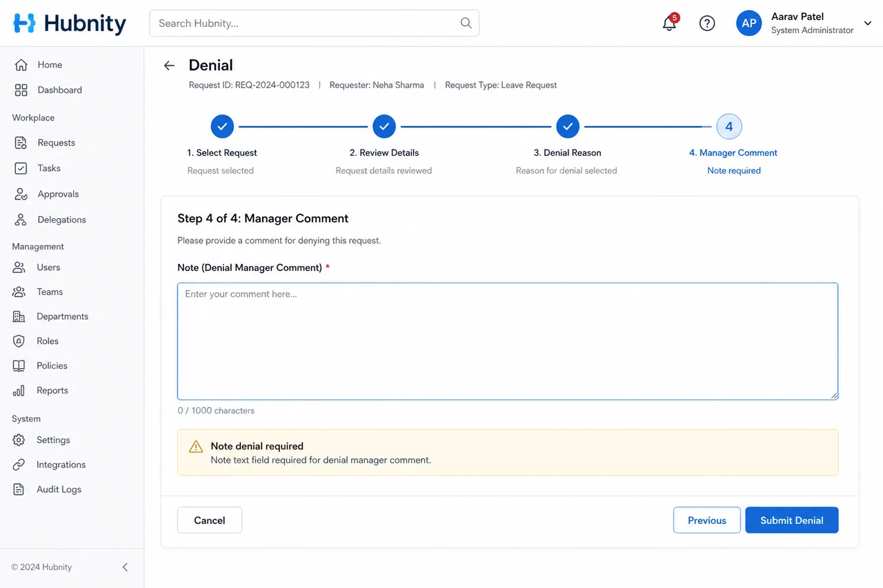Click the 4. Manager Comment step label
The image size is (883, 588).
[733, 153]
